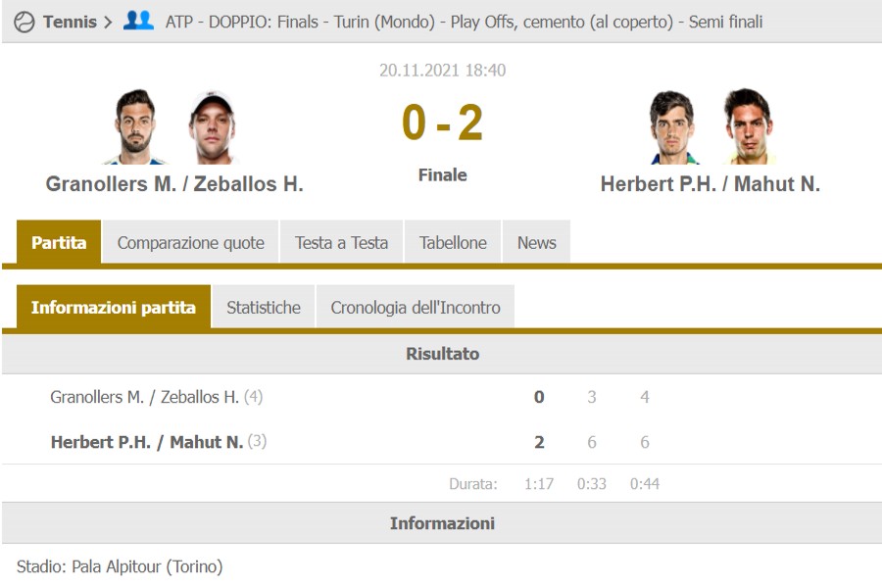Select the Partita tab
882x588 pixels.
(x=59, y=243)
